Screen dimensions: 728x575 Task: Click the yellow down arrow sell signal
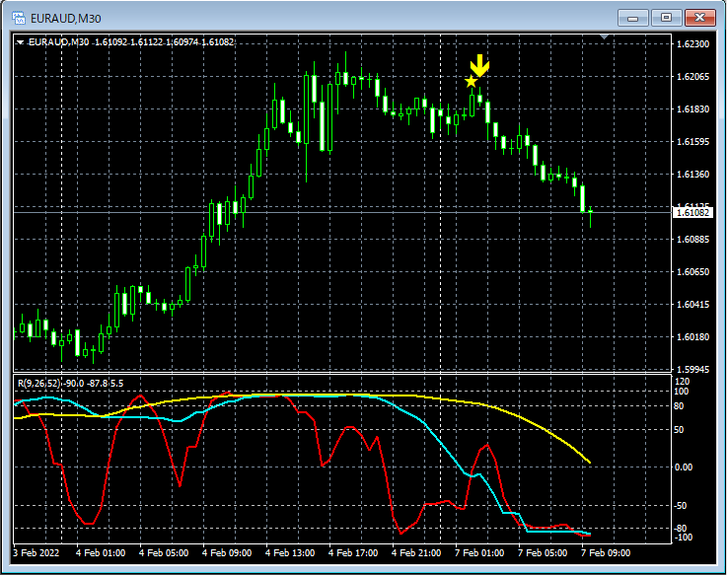(479, 65)
